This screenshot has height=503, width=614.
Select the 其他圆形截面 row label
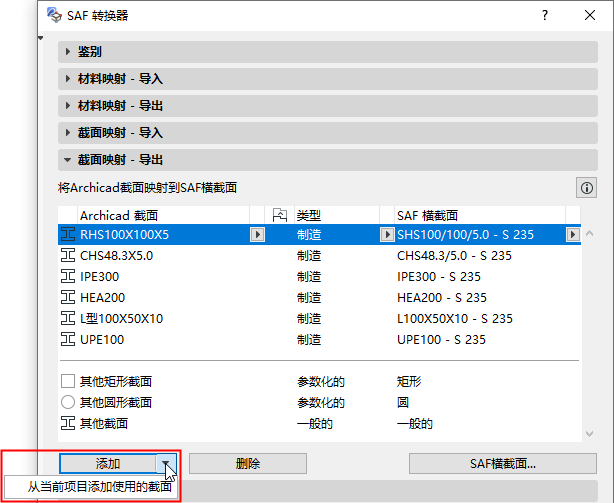[116, 402]
